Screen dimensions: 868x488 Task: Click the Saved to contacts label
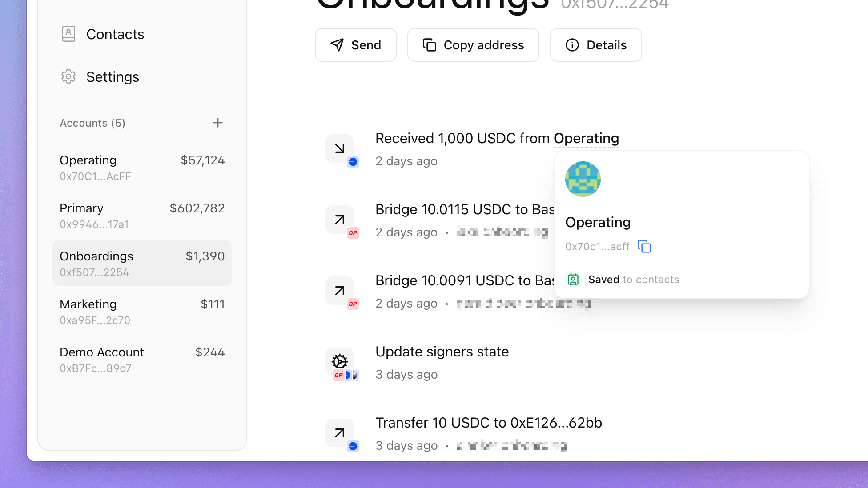[634, 279]
